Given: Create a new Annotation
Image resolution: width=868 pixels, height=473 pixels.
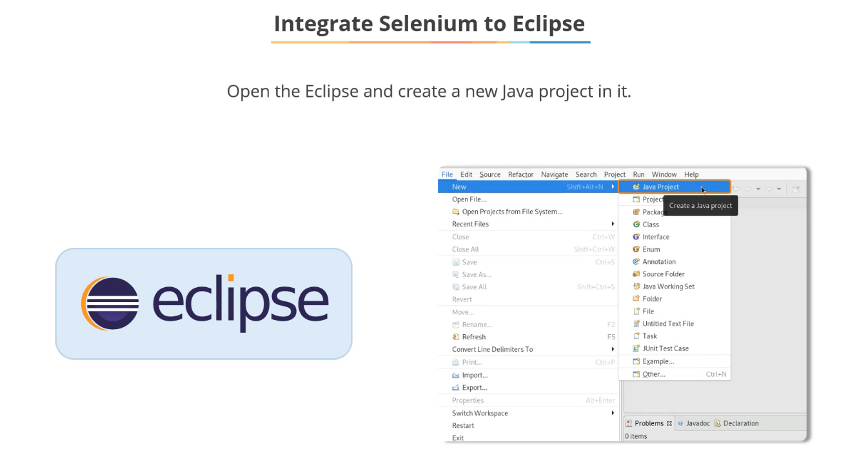Looking at the screenshot, I should coord(675,261).
